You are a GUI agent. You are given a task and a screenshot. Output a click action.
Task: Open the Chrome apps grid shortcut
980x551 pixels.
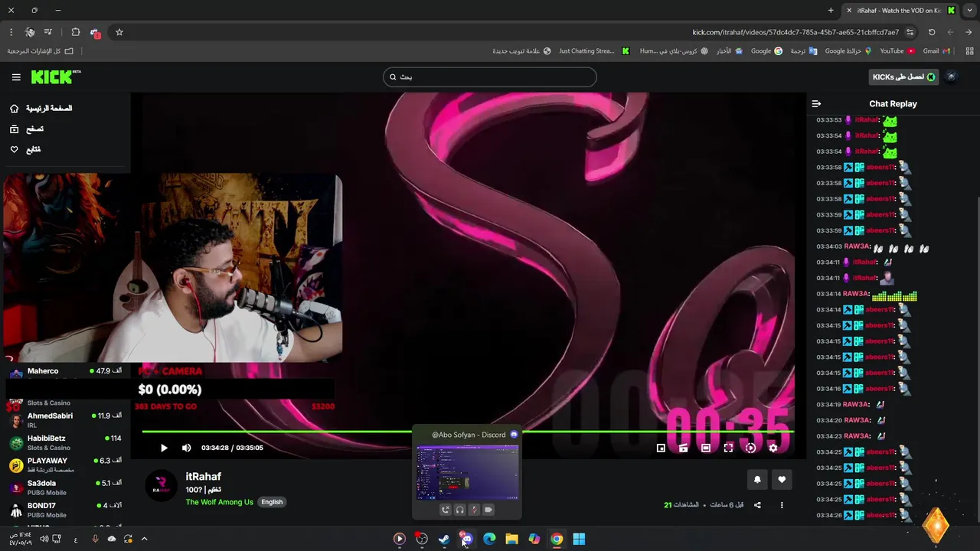970,51
